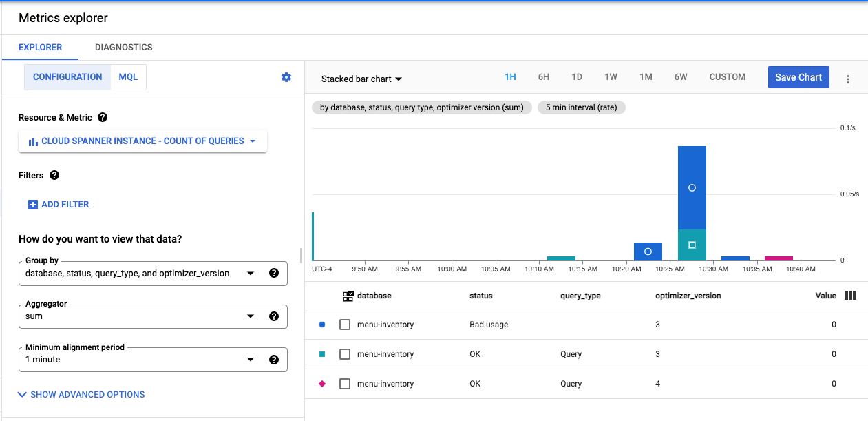
Task: Click the Save Chart button
Action: click(x=798, y=77)
